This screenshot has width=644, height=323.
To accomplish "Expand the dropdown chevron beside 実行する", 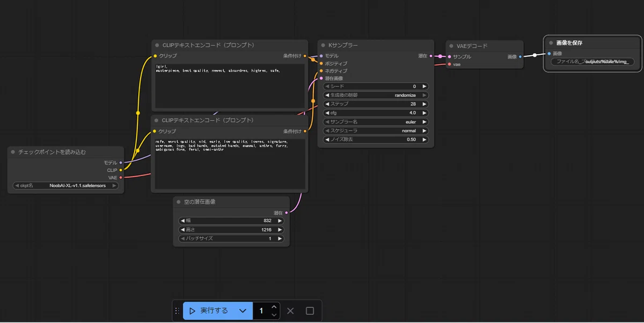I will click(x=243, y=311).
